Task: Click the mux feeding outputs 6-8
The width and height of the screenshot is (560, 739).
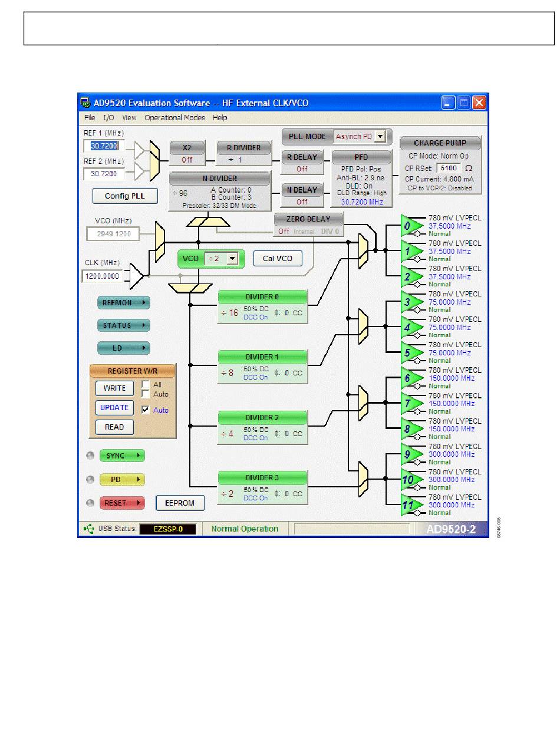Action: coord(363,403)
